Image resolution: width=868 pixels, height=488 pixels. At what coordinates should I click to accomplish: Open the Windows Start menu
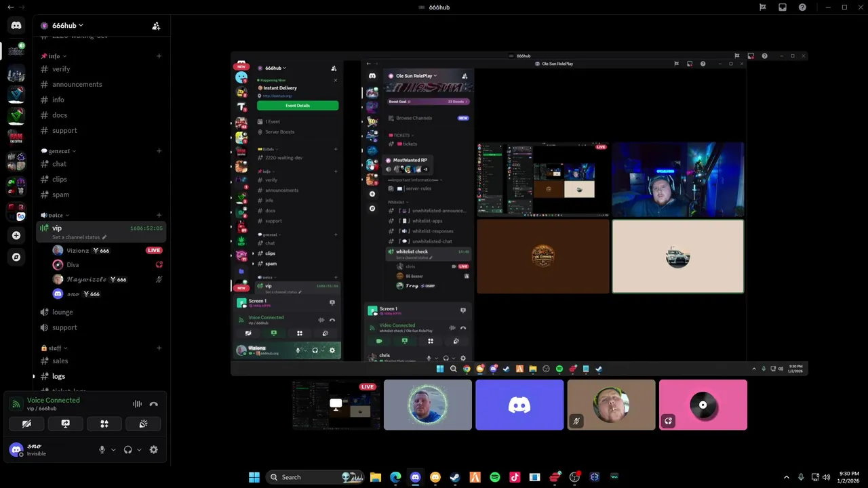[254, 477]
